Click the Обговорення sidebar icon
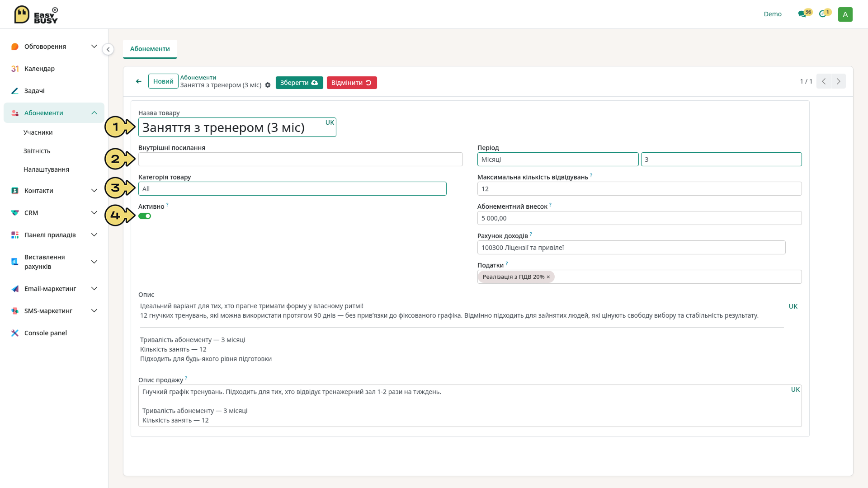The image size is (868, 488). coord(15,47)
